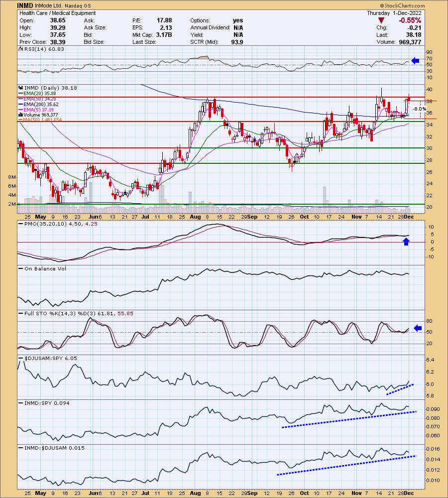Click the On Balance Vol panel label
This screenshot has height=498, width=448.
45,269
